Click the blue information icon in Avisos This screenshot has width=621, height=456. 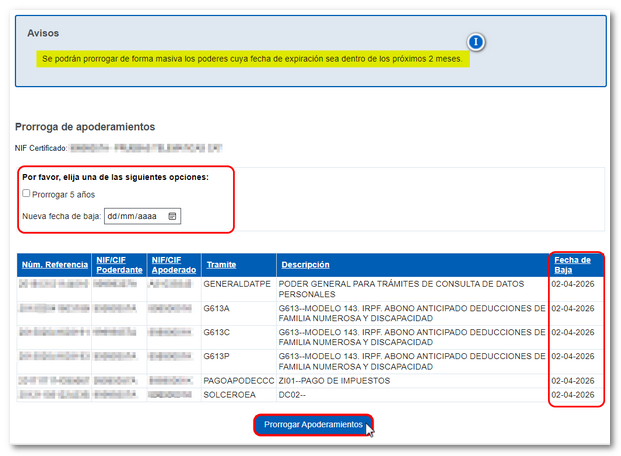click(477, 42)
